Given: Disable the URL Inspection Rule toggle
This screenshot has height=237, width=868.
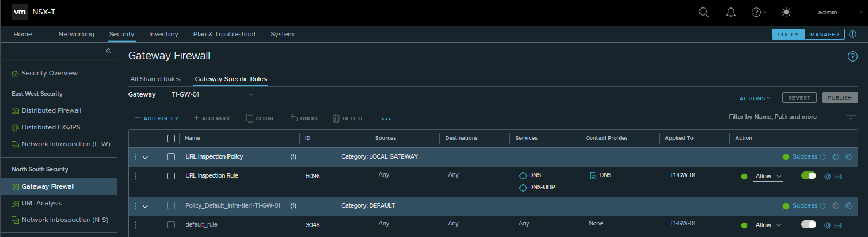Looking at the screenshot, I should tap(809, 175).
